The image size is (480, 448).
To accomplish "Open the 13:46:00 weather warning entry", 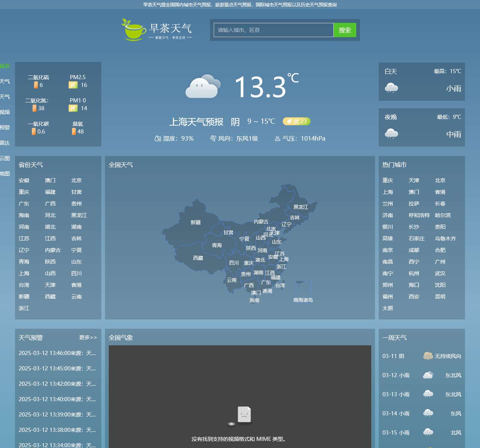I will pos(57,353).
